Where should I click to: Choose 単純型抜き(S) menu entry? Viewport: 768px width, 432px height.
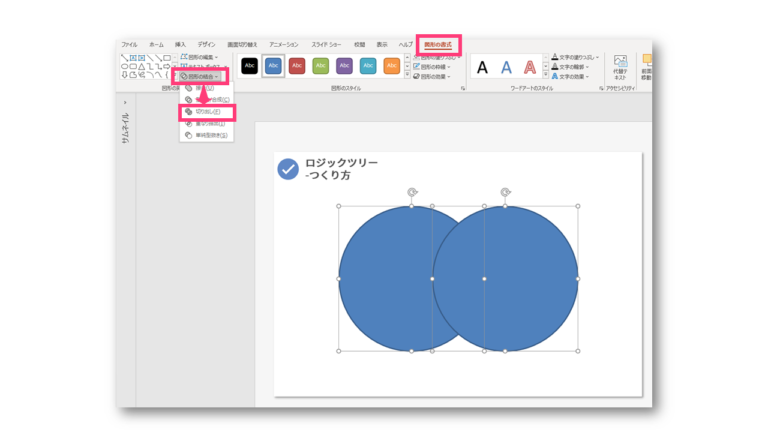tap(207, 135)
